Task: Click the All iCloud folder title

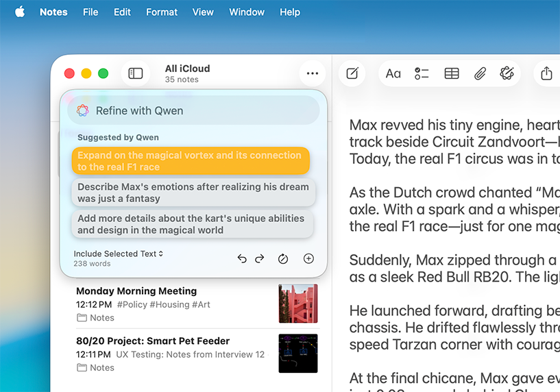Action: click(x=188, y=69)
